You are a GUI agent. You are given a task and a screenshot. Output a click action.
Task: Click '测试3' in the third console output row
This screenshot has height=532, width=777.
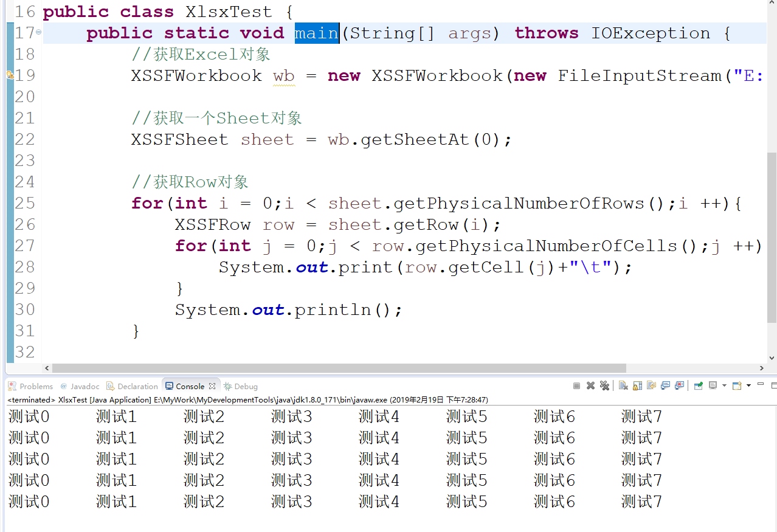click(291, 459)
